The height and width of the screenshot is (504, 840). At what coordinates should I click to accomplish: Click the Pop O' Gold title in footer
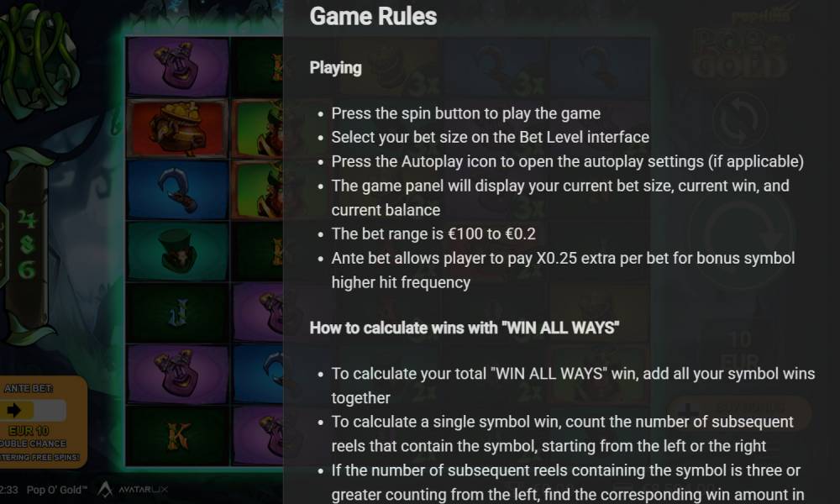tap(57, 490)
